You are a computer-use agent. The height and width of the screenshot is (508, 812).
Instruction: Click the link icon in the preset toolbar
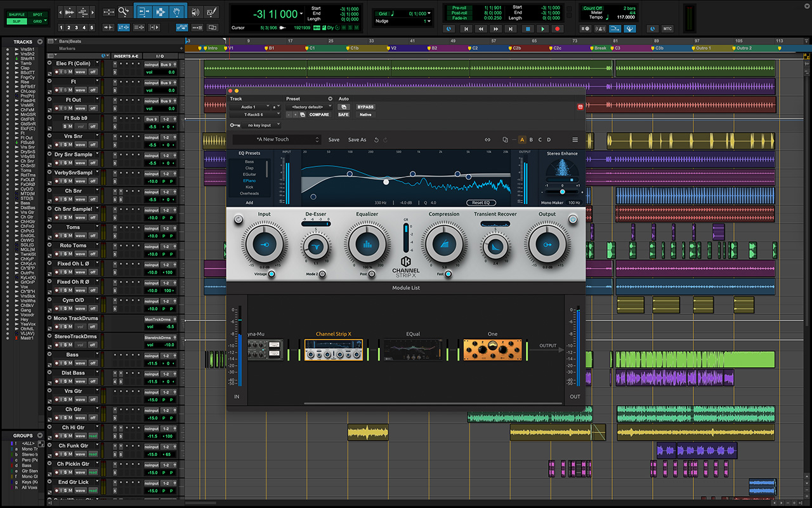point(487,140)
